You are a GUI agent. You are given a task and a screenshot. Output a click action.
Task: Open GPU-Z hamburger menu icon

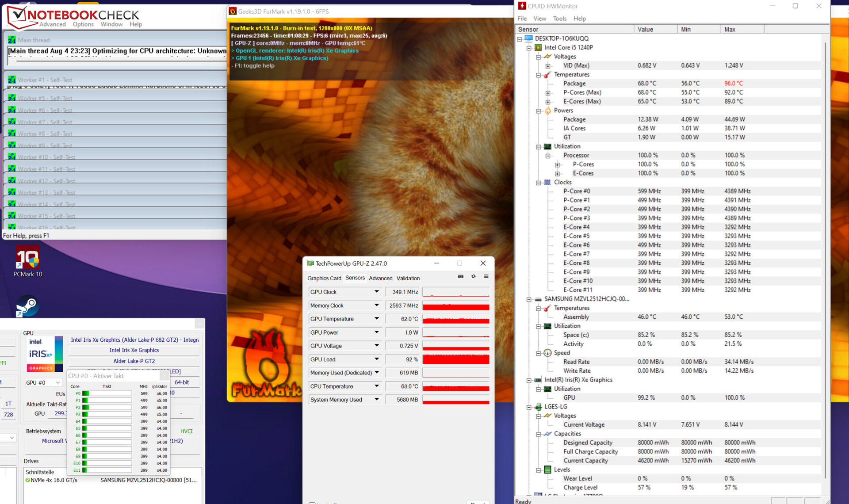(x=486, y=276)
